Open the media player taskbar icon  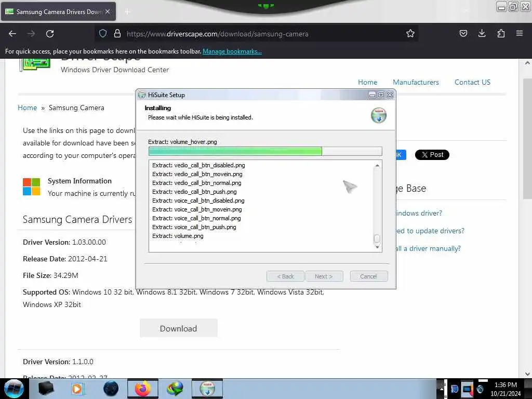coord(77,389)
